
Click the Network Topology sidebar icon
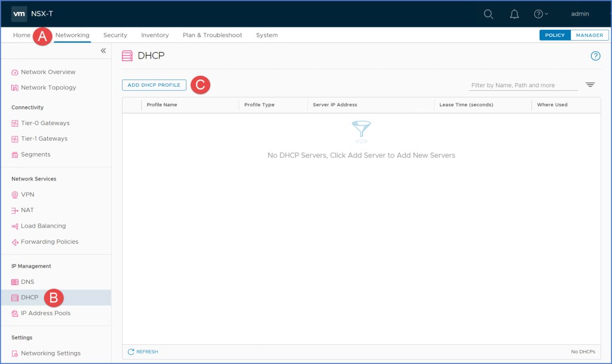(x=15, y=88)
